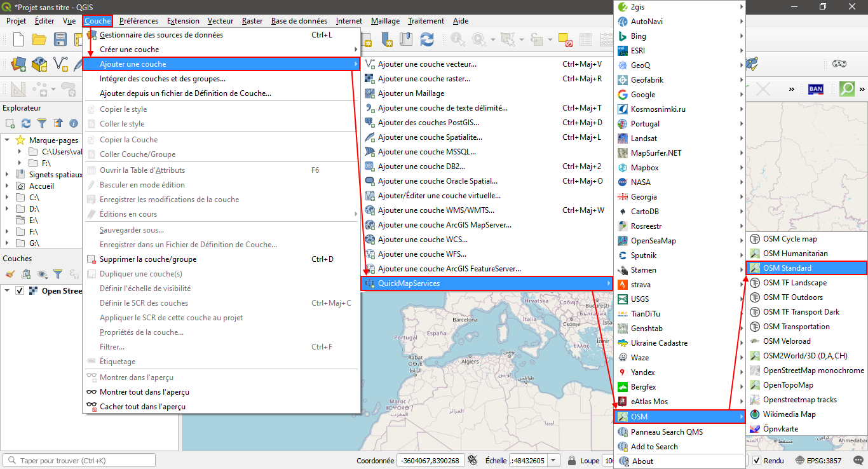The height and width of the screenshot is (469, 868).
Task: Click Montrer tout dans l'aperçu
Action: coord(220,392)
